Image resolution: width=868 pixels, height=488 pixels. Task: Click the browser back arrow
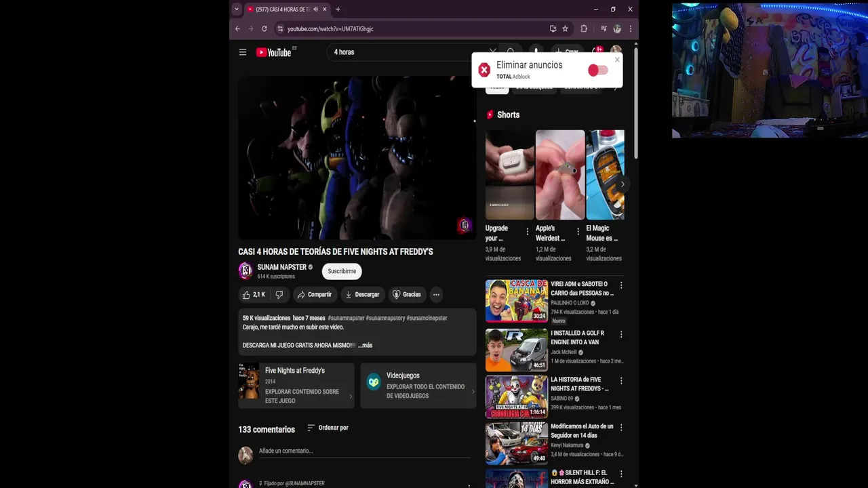(x=237, y=28)
